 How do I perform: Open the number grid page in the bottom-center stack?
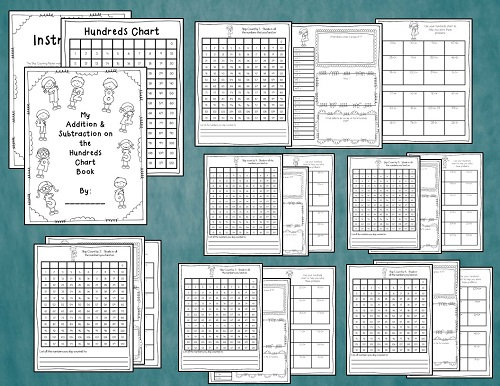(x=220, y=317)
